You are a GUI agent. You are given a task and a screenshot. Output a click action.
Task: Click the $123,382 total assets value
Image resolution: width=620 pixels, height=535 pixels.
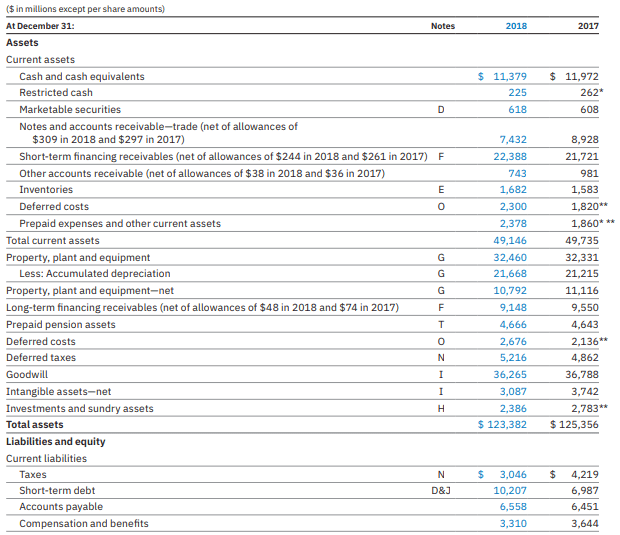tap(502, 425)
